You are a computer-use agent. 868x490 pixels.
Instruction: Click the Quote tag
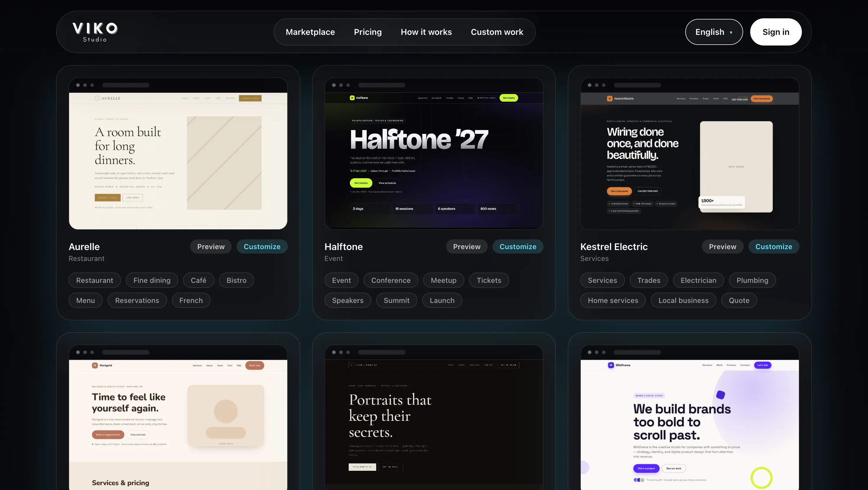click(x=739, y=301)
